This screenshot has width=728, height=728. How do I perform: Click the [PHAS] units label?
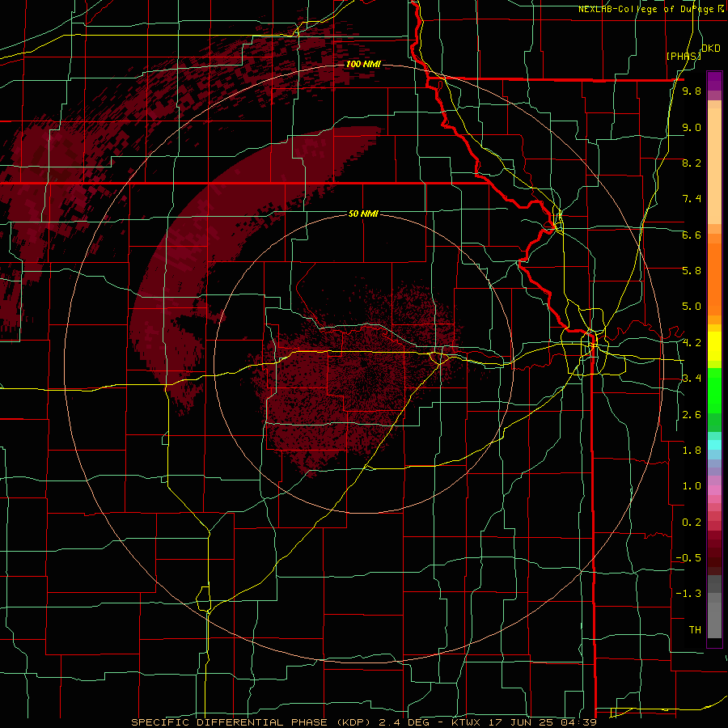[x=684, y=56]
